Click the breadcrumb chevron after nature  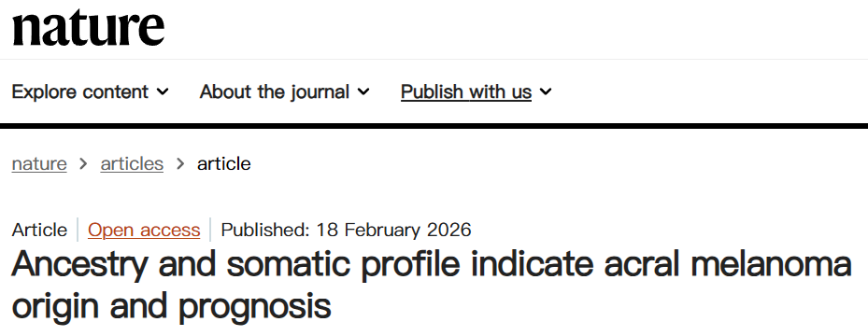coord(83,163)
